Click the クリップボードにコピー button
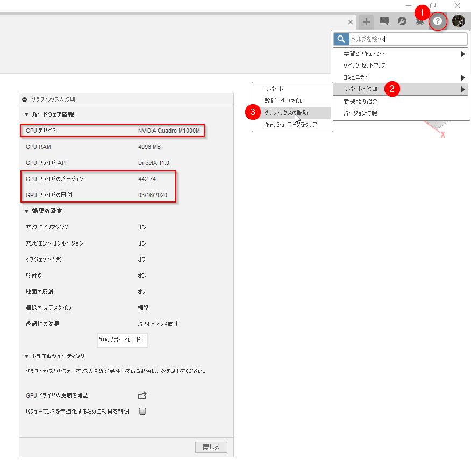The height and width of the screenshot is (476, 471). pos(123,340)
